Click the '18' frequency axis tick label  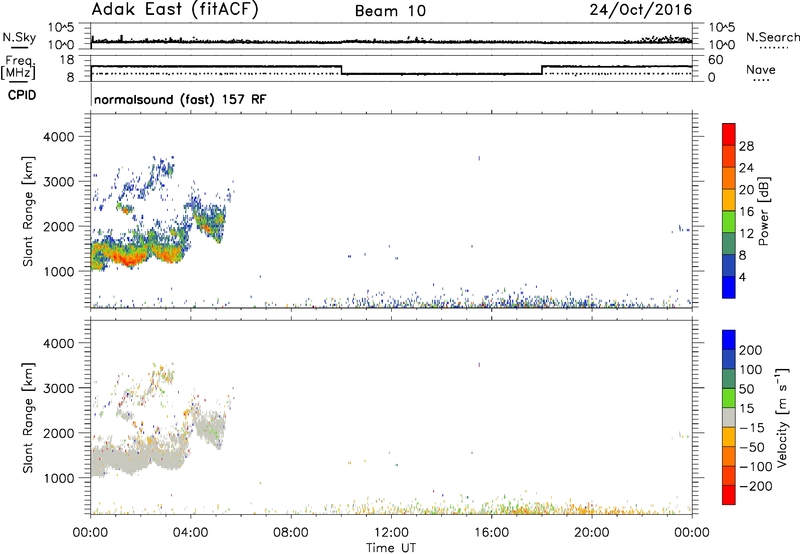click(x=67, y=60)
